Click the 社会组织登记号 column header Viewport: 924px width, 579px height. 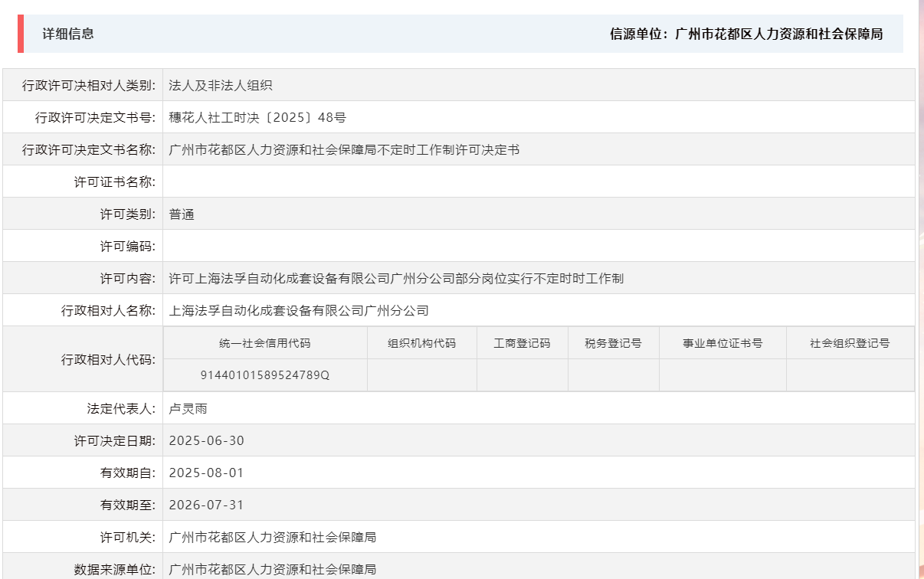tap(850, 342)
